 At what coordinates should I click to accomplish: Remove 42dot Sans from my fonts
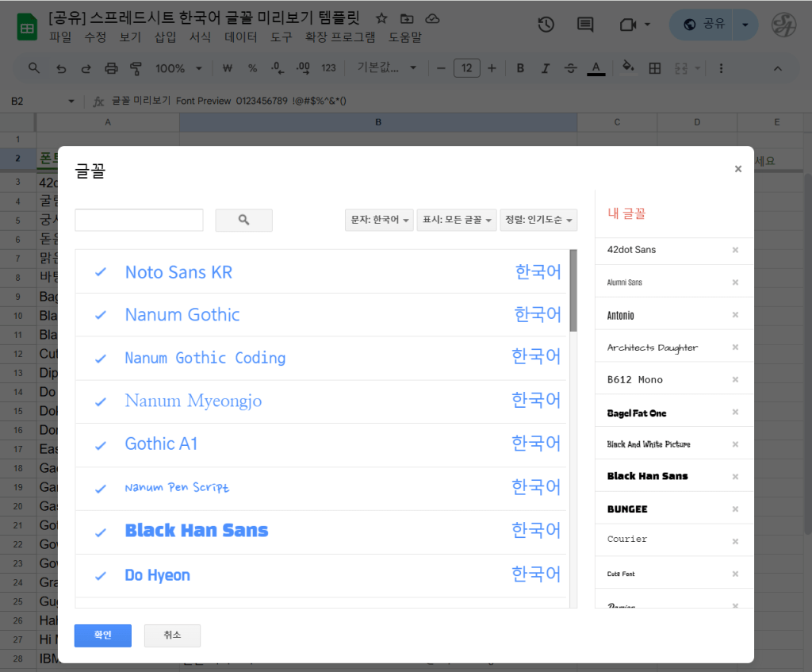click(735, 250)
